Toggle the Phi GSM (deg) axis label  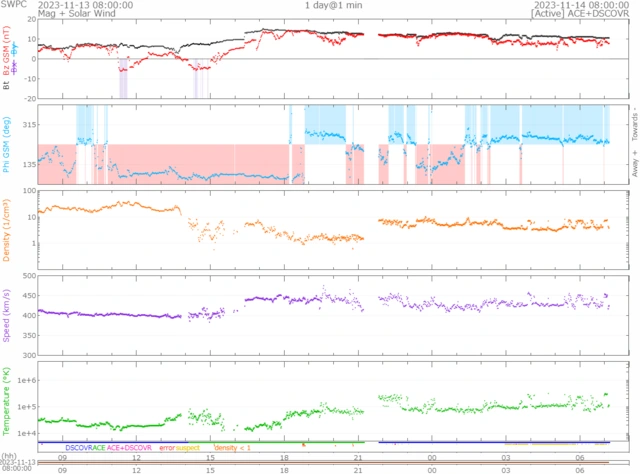[x=6, y=145]
